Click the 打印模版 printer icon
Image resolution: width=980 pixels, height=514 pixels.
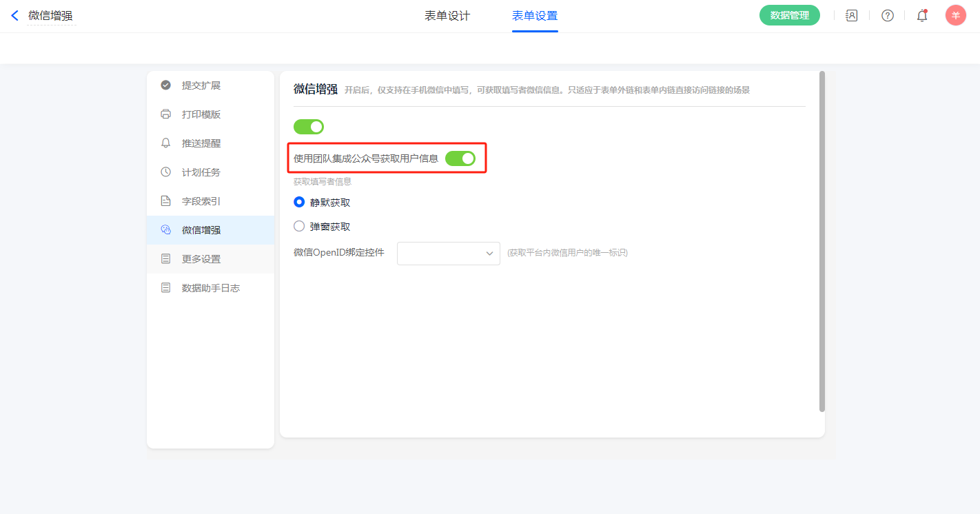coord(165,114)
